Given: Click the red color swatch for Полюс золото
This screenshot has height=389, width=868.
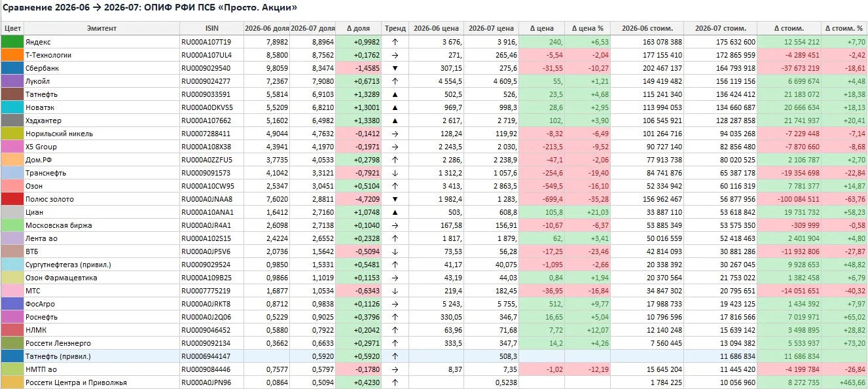Looking at the screenshot, I should [12, 199].
